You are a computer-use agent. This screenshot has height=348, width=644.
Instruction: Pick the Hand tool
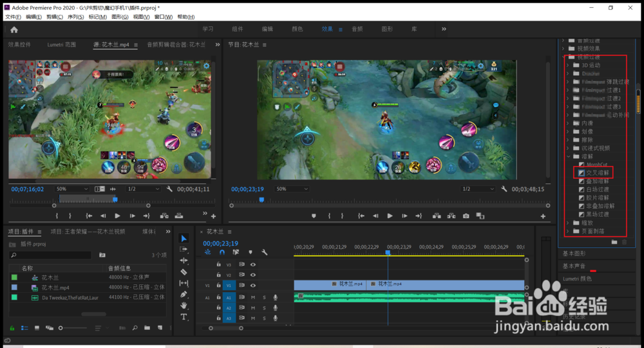tap(184, 305)
